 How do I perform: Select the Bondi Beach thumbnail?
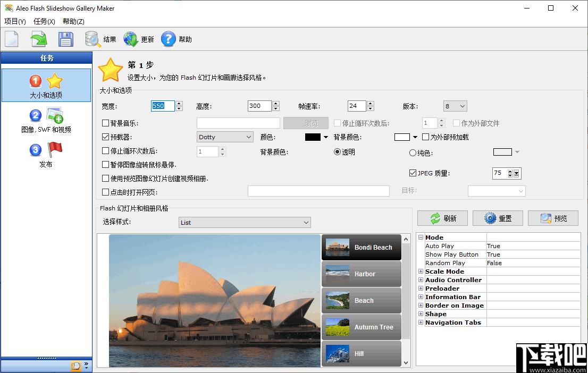(x=361, y=247)
